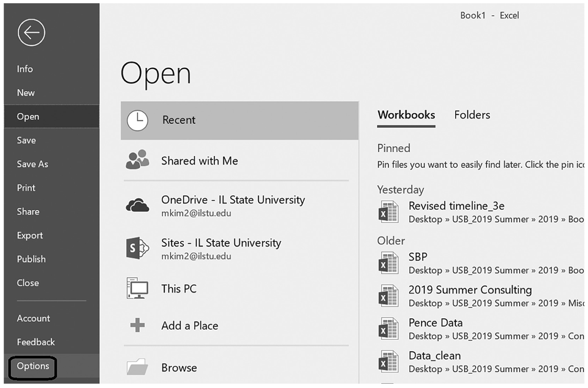This screenshot has height=388, width=588.
Task: Click the OneDrive cloud icon
Action: 137,205
